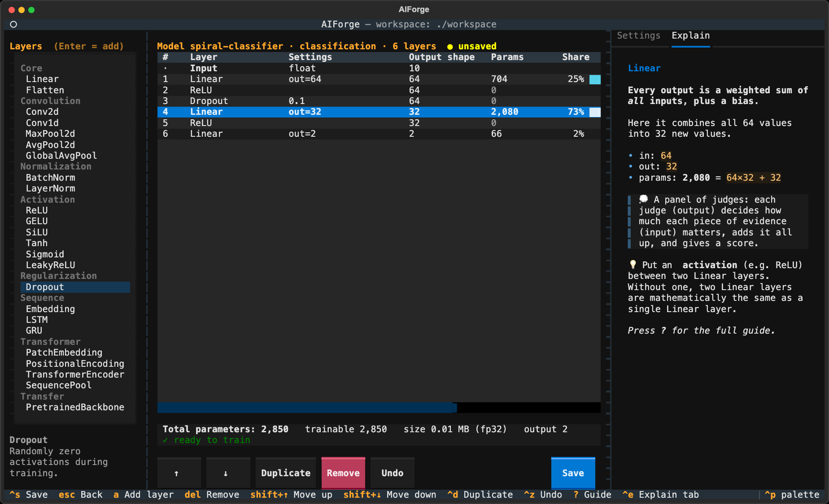Viewport: 829px width, 504px height.
Task: Switch to the Settings tab
Action: (638, 35)
